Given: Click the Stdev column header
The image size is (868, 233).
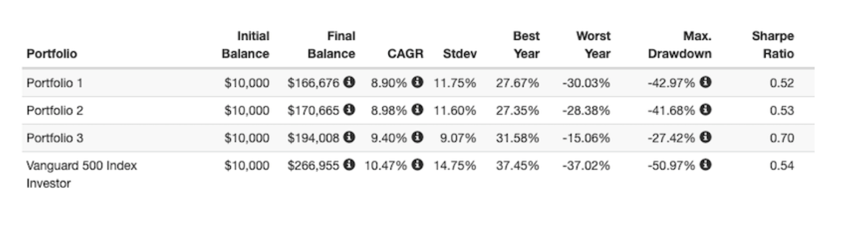Looking at the screenshot, I should tap(460, 54).
